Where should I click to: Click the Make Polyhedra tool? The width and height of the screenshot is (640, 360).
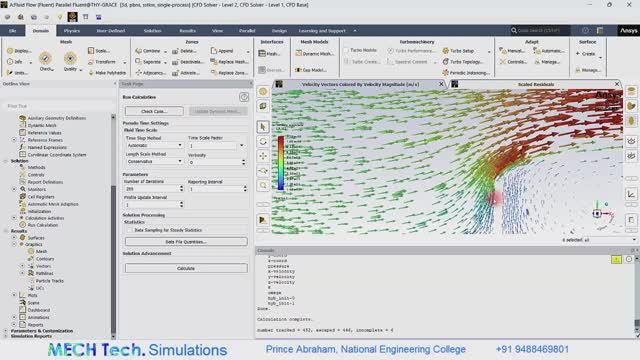(107, 73)
